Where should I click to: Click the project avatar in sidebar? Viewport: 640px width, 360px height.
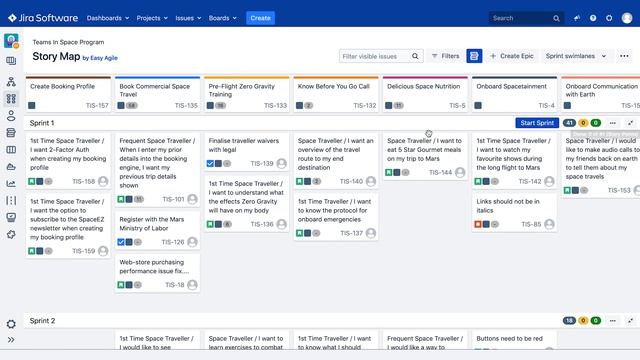click(11, 41)
